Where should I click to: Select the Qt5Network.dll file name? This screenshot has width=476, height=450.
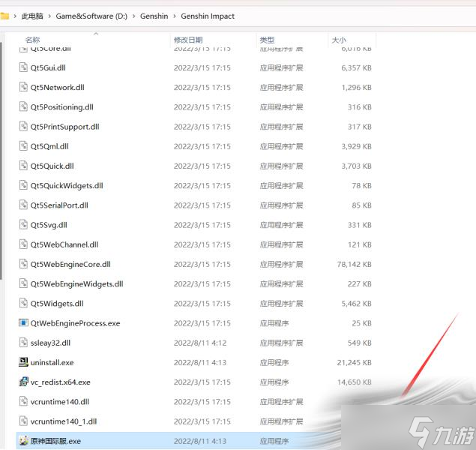(58, 88)
